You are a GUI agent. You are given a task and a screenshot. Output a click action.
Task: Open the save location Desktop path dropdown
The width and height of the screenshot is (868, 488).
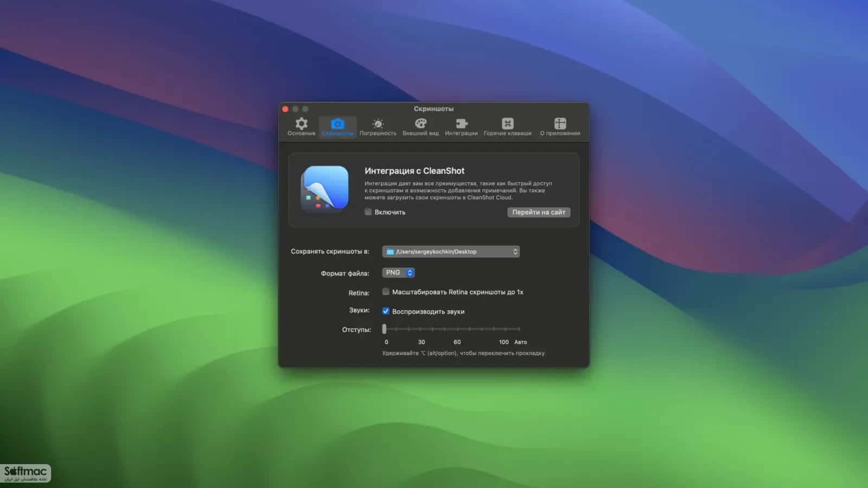coord(451,252)
